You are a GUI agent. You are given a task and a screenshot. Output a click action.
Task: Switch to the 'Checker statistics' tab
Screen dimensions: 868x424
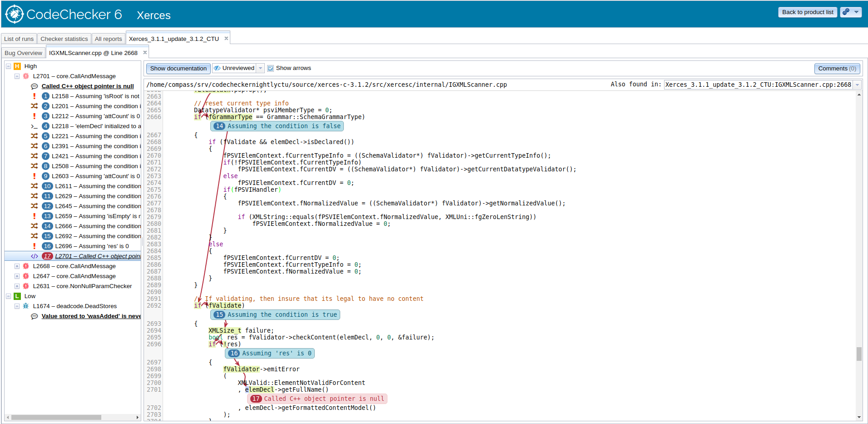point(64,39)
